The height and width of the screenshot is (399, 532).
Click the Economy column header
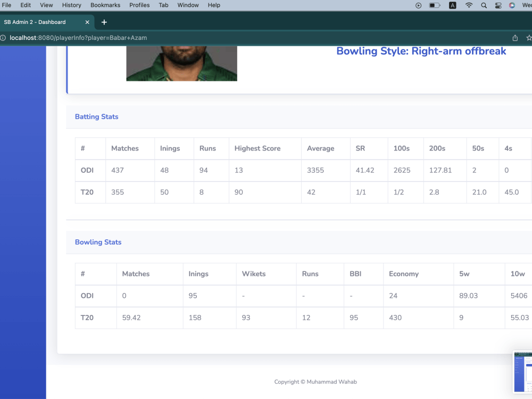point(404,274)
